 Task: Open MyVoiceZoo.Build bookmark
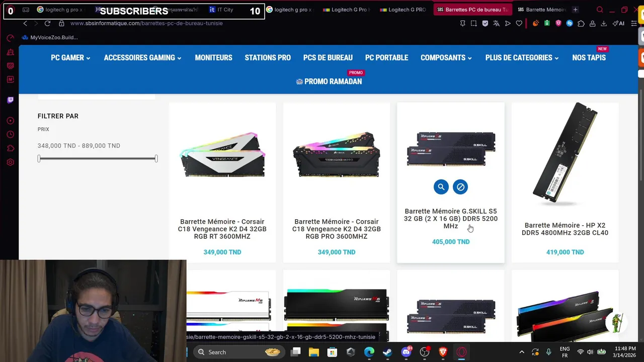tap(50, 37)
